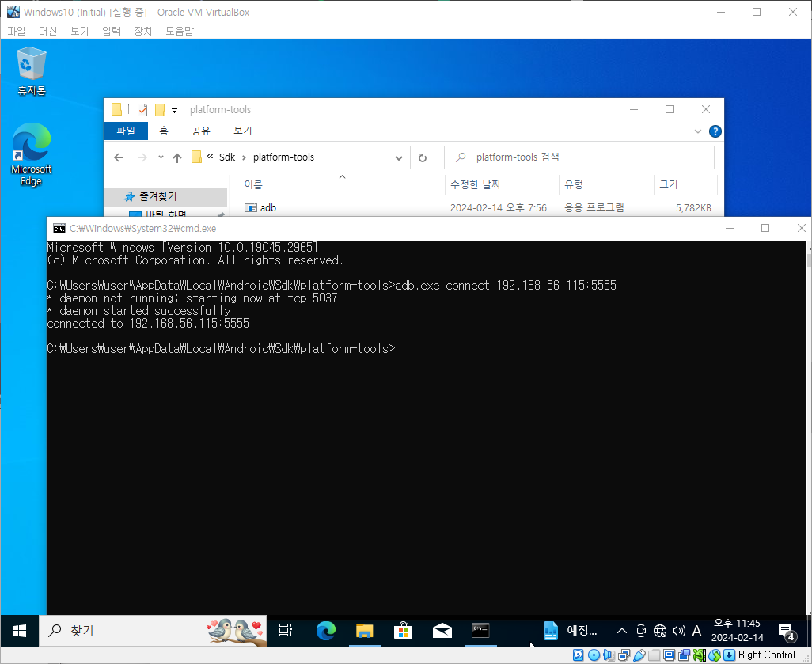Viewport: 812px width, 664px height.
Task: Click the Meet Now camera tray icon
Action: tap(641, 630)
